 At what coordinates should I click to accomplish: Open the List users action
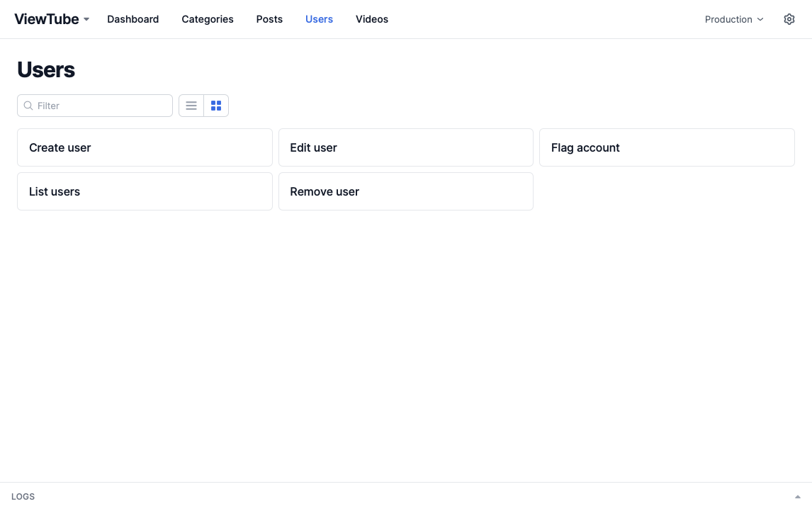pyautogui.click(x=145, y=191)
